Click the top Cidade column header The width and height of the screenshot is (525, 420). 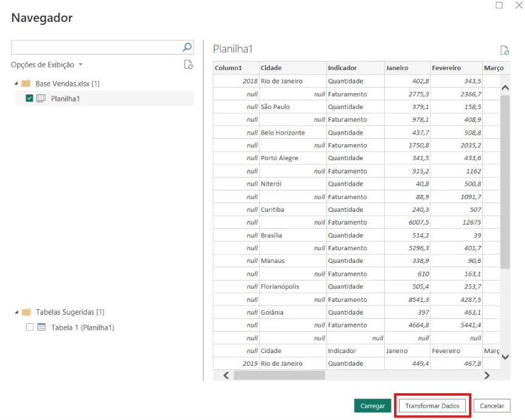[293, 68]
